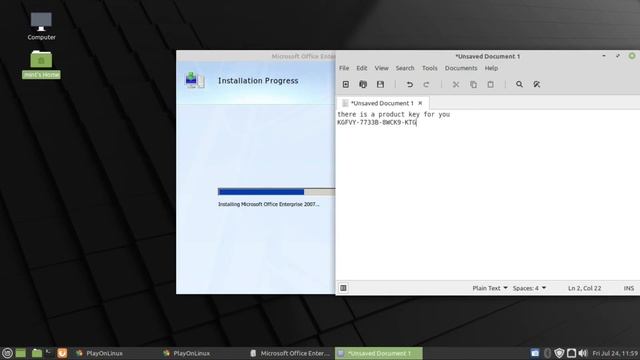Open mint's Home folder on desktop
This screenshot has height=360, width=640.
coord(41,64)
